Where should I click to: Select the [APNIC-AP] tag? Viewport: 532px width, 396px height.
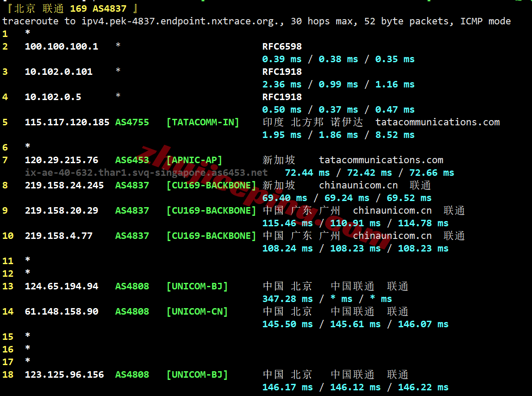pyautogui.click(x=194, y=160)
